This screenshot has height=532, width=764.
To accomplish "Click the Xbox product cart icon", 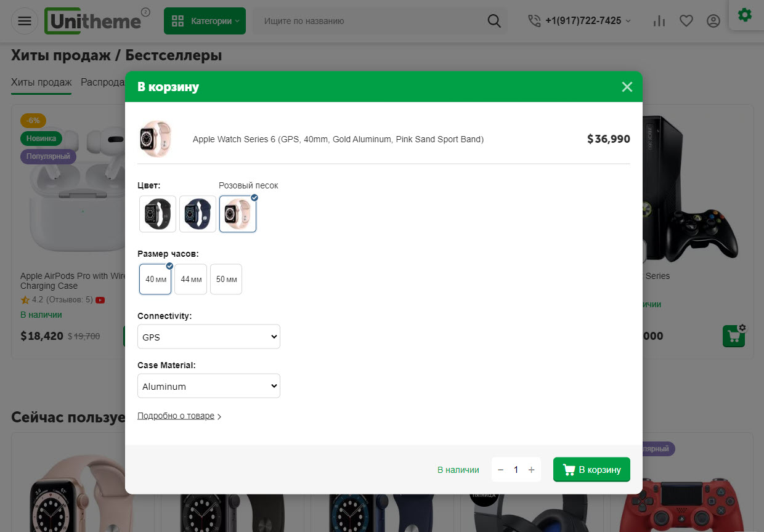I will coord(734,336).
